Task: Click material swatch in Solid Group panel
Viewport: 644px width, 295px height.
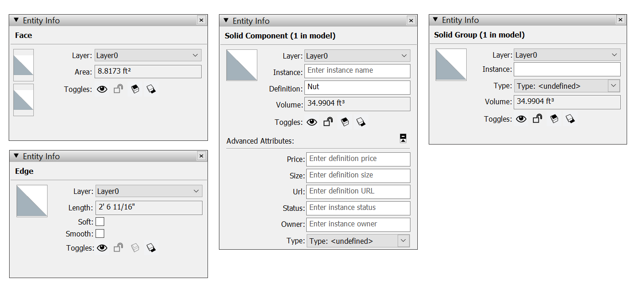Action: 451,64
